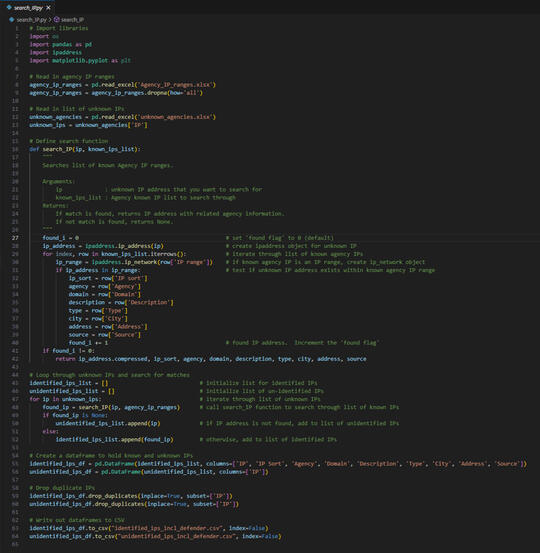Open the search_IP function breadcrumb
The image size is (540, 553).
click(72, 20)
